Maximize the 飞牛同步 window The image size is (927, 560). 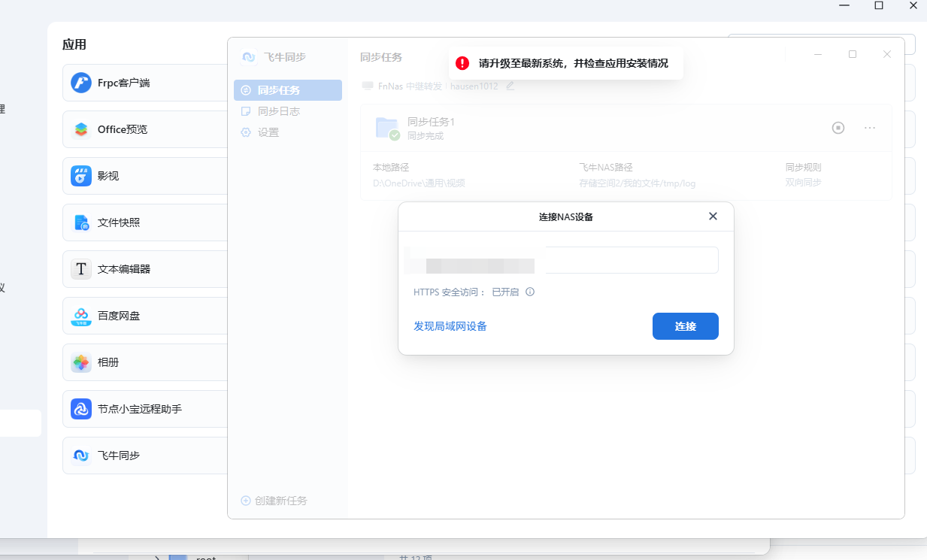coord(853,54)
